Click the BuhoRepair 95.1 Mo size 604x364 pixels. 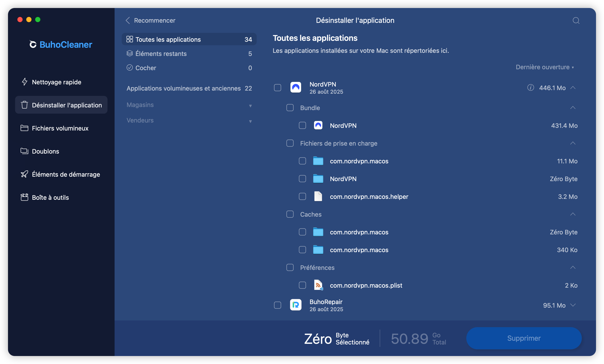(554, 305)
